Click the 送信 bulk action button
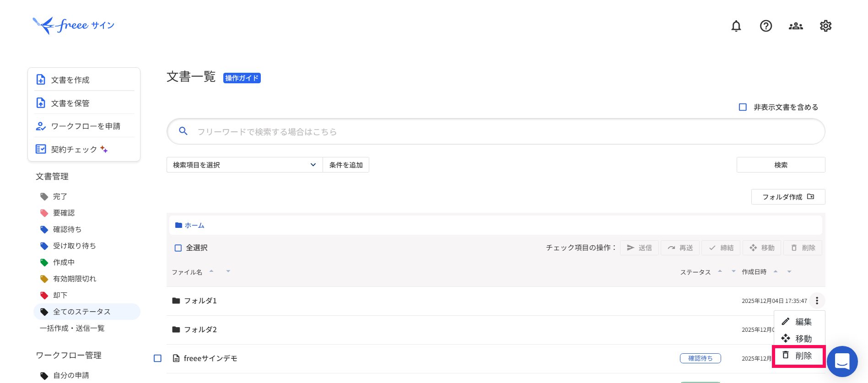The width and height of the screenshot is (868, 383). point(639,248)
